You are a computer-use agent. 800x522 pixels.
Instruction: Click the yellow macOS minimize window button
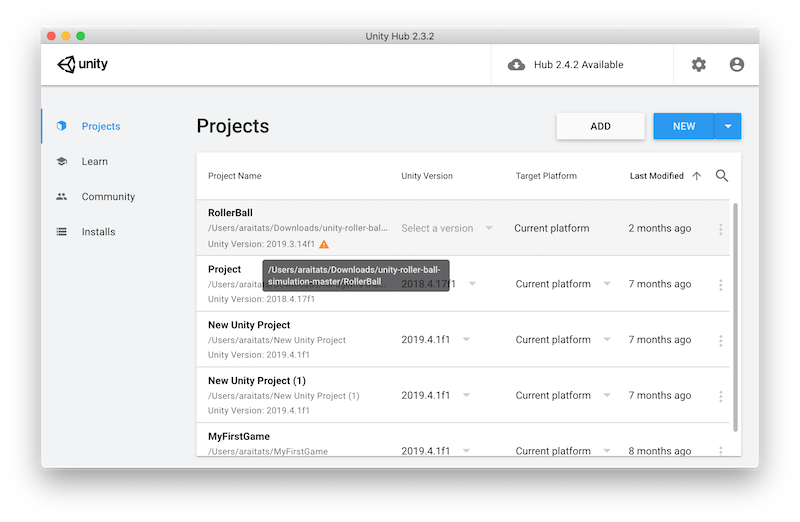point(66,36)
